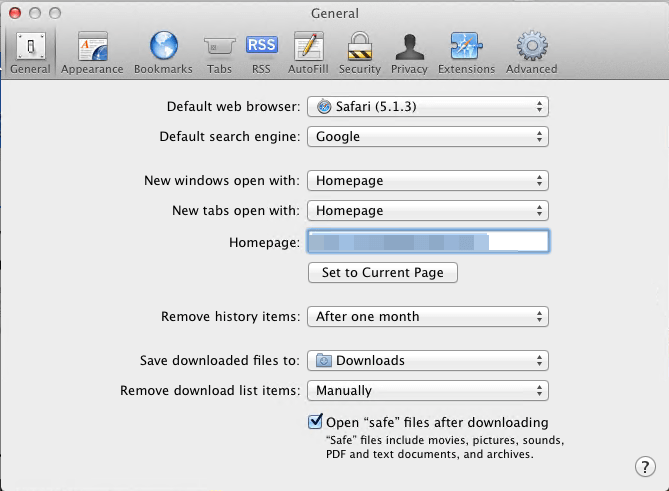Toggle Open safe files after downloading checkbox

tap(315, 421)
